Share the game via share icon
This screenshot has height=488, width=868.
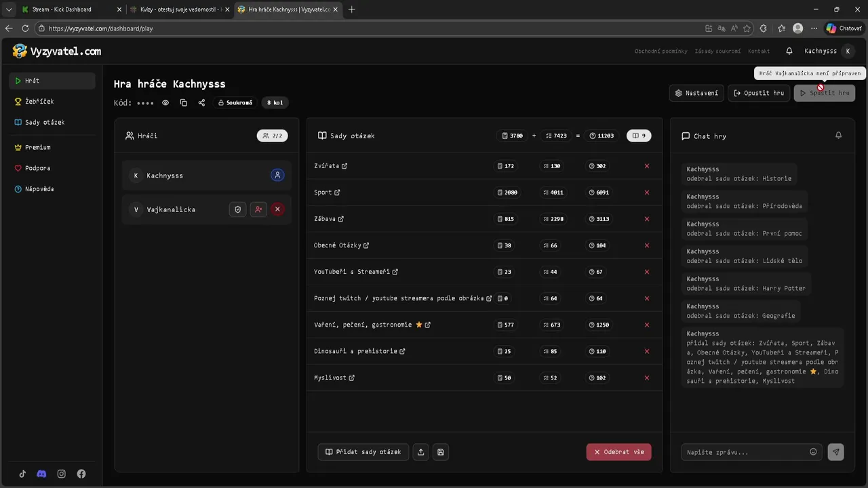click(201, 103)
